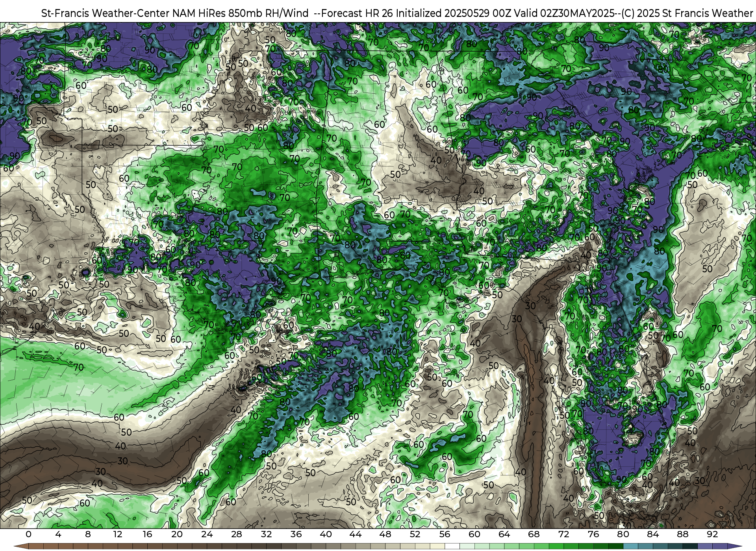The height and width of the screenshot is (551, 756).
Task: Click colorbar tick label 76
Action: (x=593, y=534)
